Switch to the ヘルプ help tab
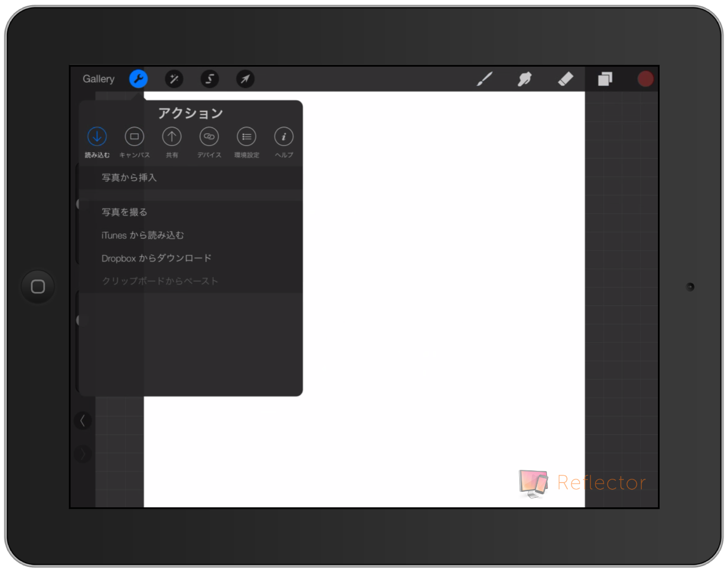The image size is (728, 573). point(284,143)
